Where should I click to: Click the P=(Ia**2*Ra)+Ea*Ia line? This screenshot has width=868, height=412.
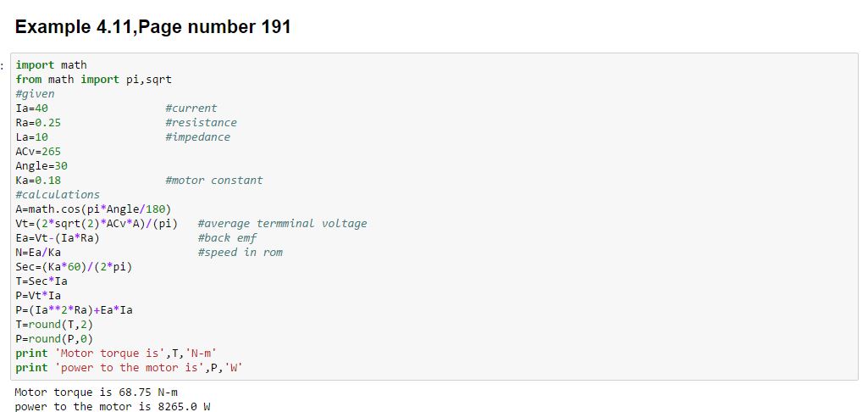coord(74,310)
